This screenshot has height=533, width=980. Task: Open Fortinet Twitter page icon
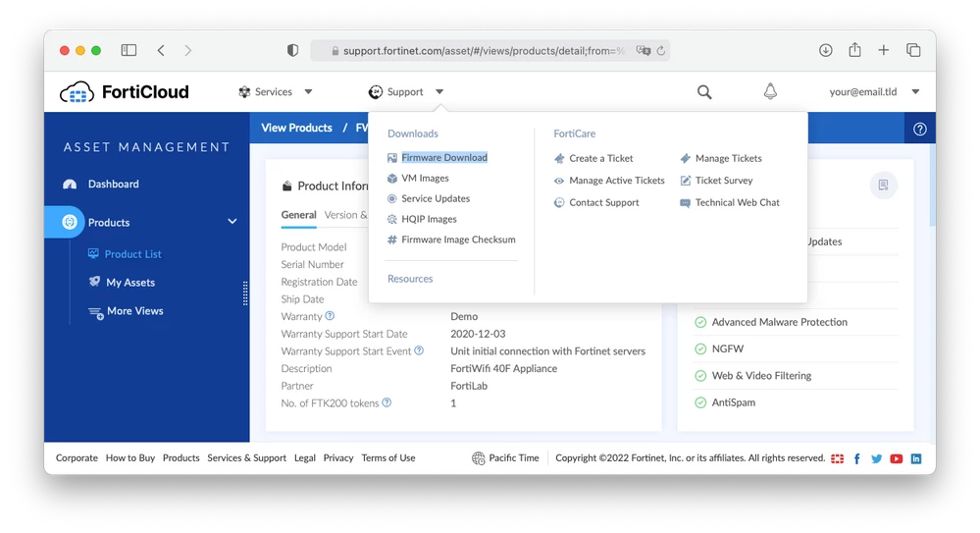[x=876, y=458]
